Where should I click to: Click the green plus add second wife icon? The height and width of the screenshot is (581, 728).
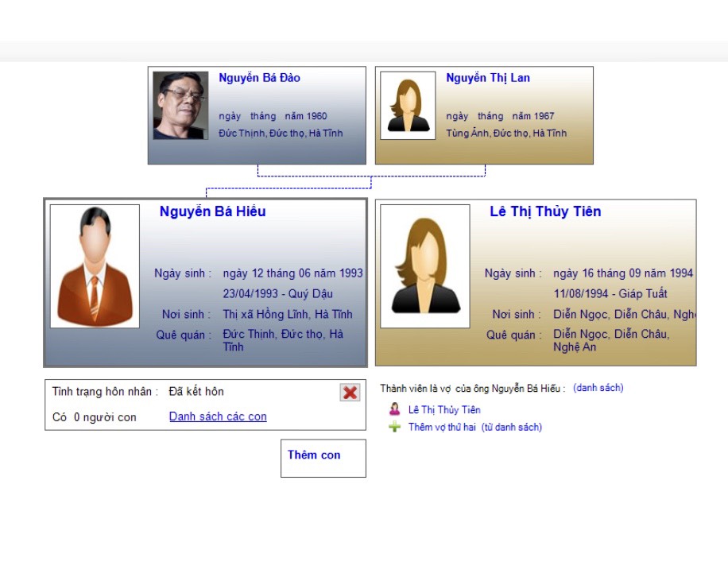click(395, 426)
